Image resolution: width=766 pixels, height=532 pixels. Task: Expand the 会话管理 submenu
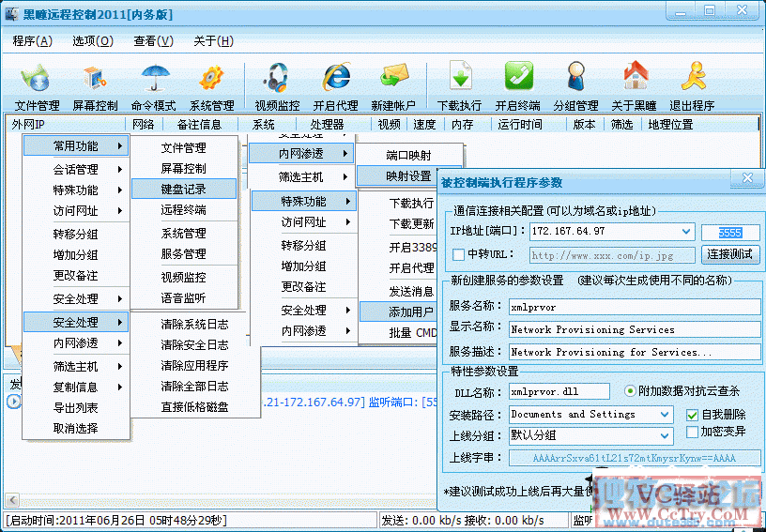click(76, 170)
